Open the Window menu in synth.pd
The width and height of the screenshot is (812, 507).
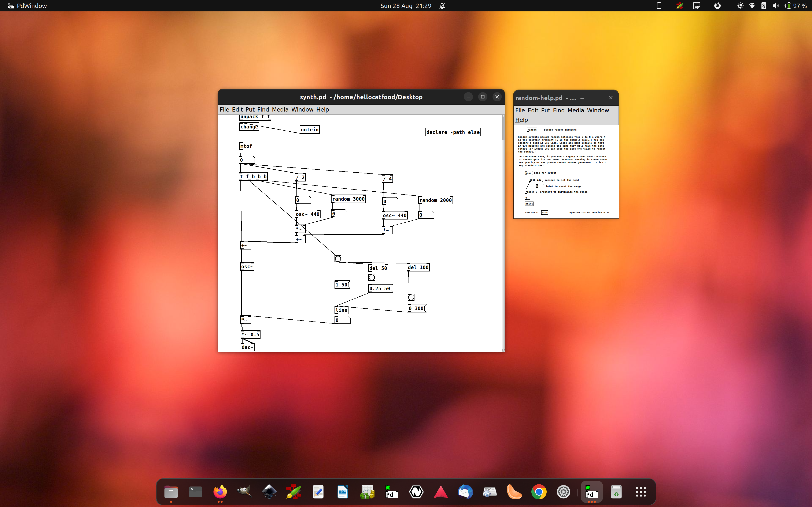point(302,109)
